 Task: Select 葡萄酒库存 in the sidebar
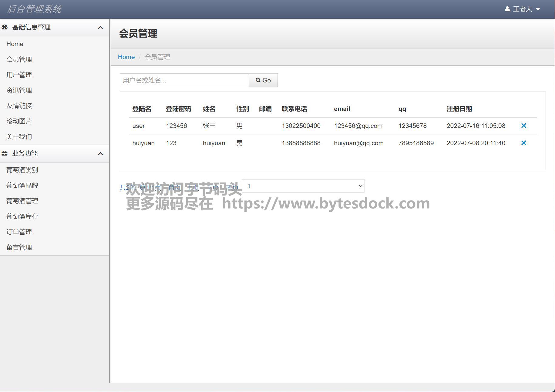[22, 216]
